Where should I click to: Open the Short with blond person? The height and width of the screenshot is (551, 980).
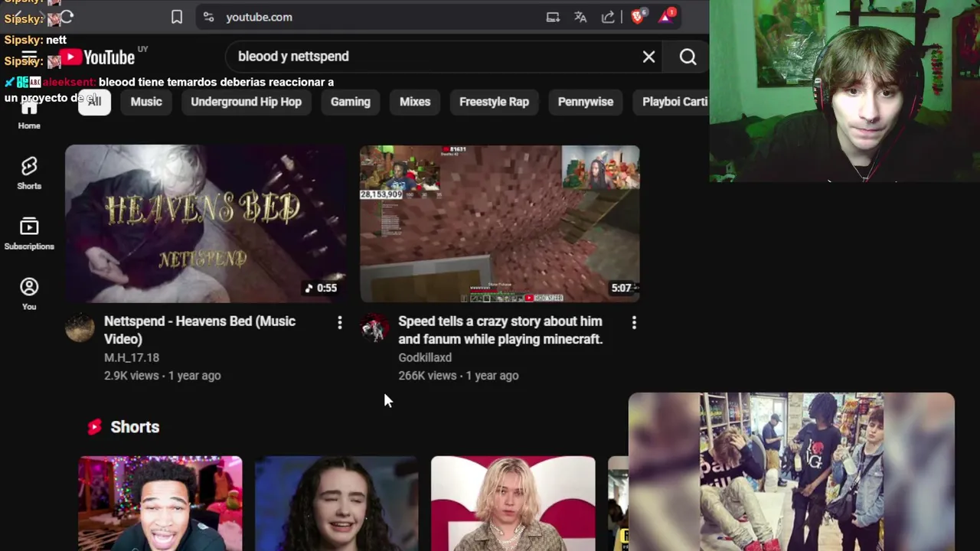pyautogui.click(x=513, y=503)
